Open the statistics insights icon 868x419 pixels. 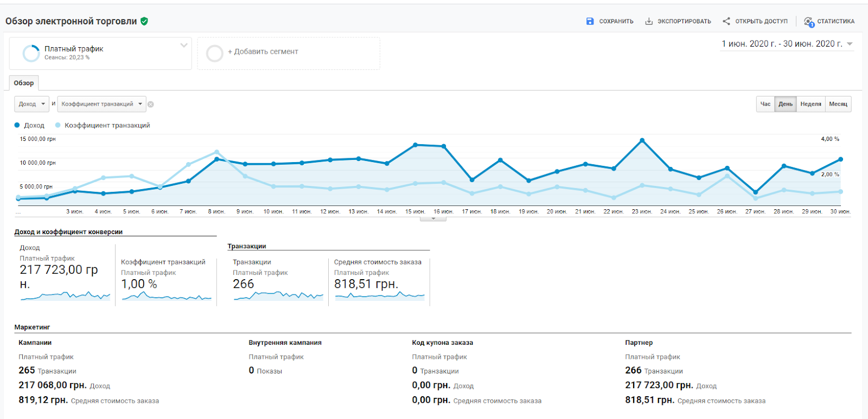(x=809, y=22)
